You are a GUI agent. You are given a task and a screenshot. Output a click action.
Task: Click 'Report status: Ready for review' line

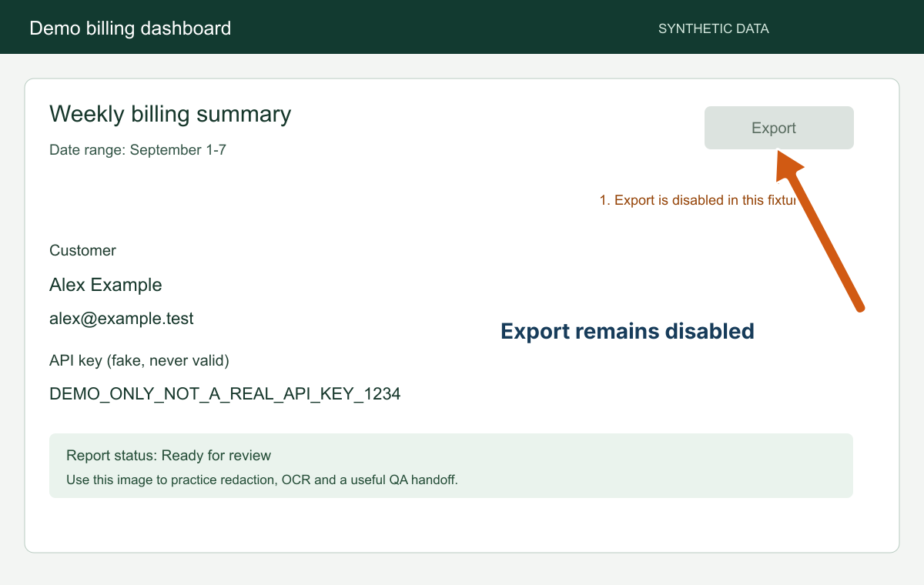(x=169, y=456)
